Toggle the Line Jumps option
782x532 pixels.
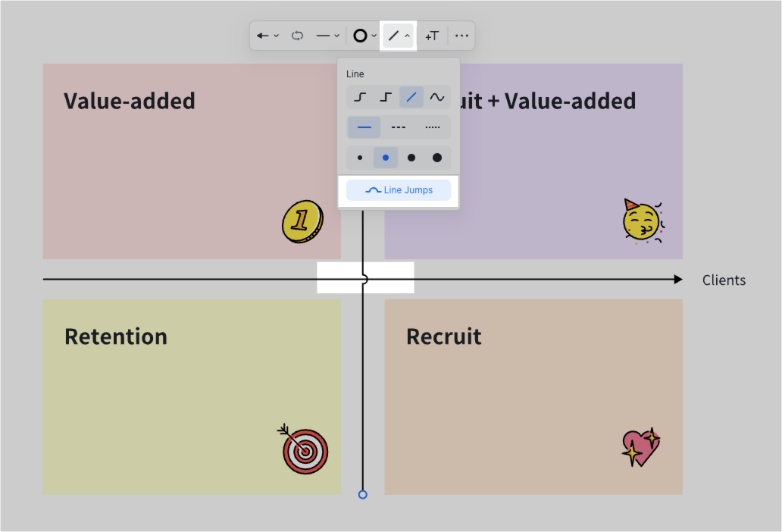[x=398, y=189]
